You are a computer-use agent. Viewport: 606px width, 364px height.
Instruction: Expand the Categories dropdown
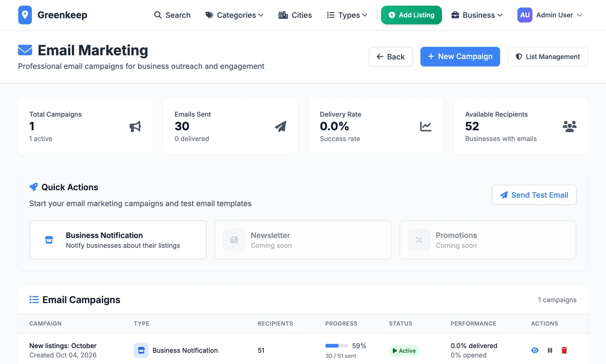(234, 15)
